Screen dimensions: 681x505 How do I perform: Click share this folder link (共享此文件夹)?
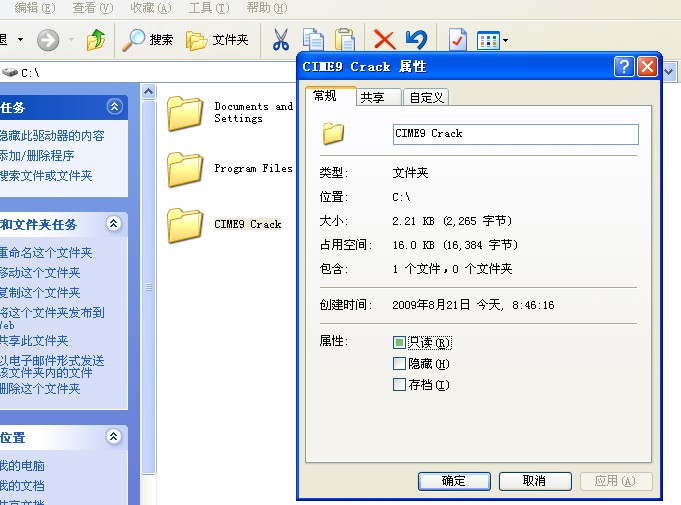pyautogui.click(x=34, y=341)
